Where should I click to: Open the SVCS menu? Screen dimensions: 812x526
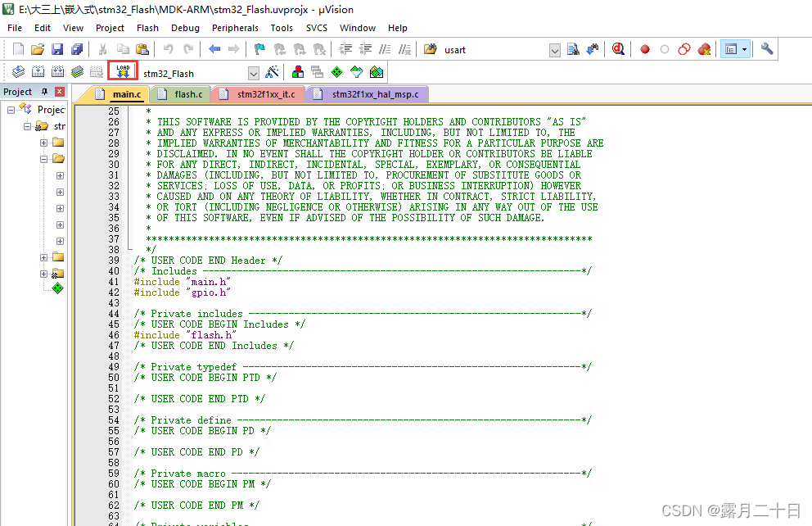(x=317, y=28)
